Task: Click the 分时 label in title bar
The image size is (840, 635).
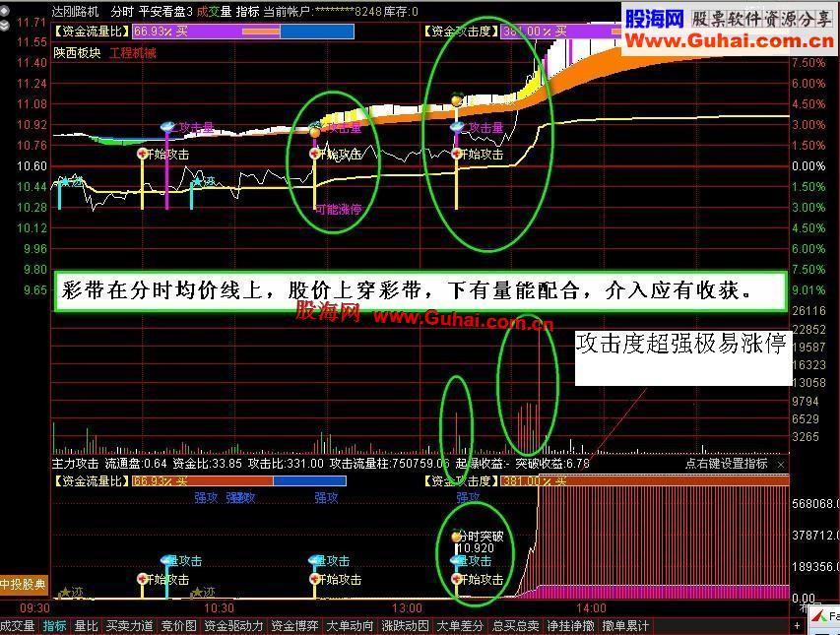Action: click(121, 11)
